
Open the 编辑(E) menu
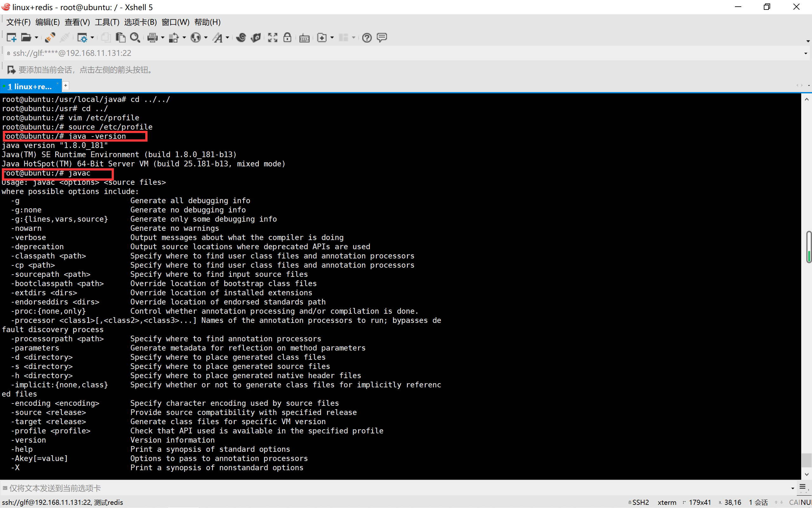[48, 22]
